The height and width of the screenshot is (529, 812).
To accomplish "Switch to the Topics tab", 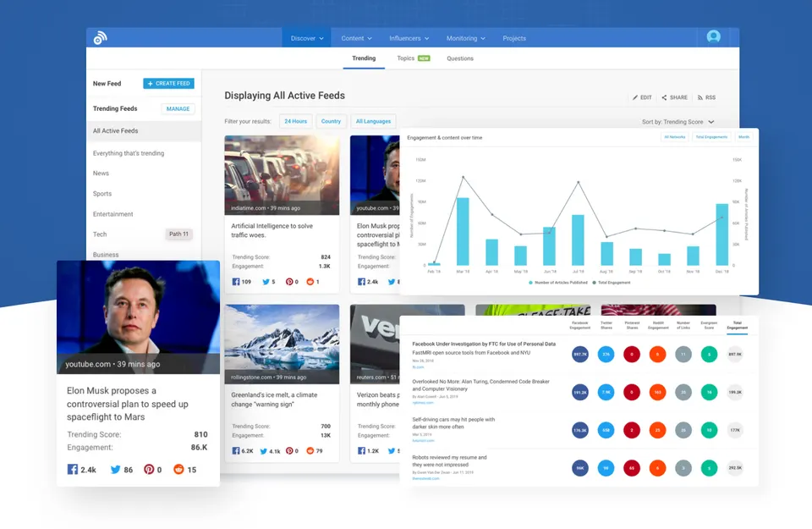I will [x=414, y=58].
